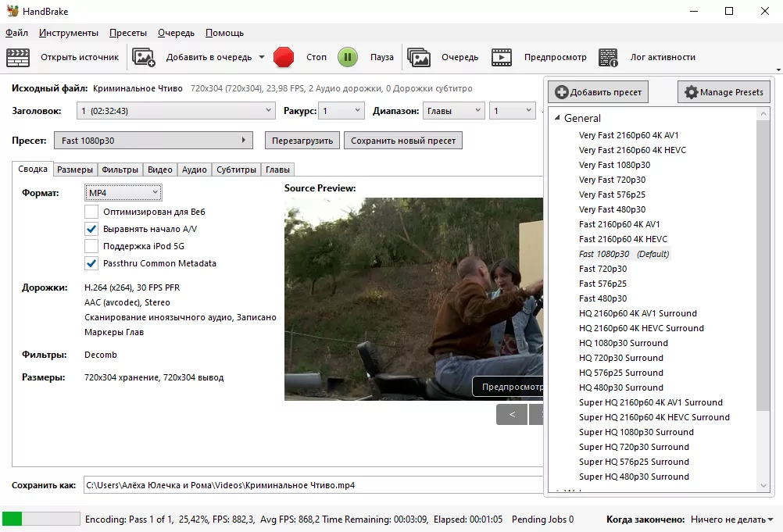Select preset Very Fast 720p30
The image size is (783, 532).
tap(612, 180)
